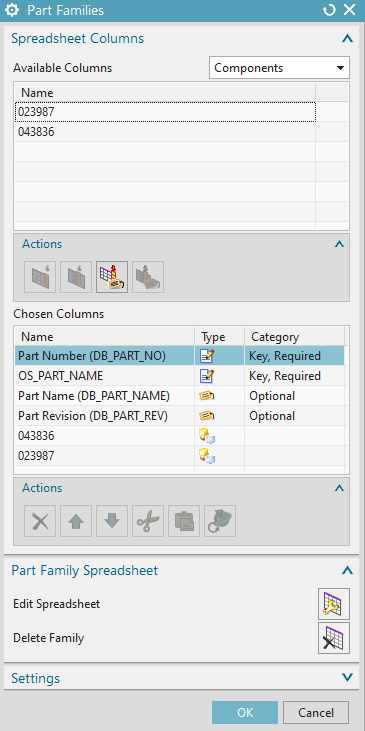The image size is (365, 731).
Task: Open the Edit Spreadsheet icon button
Action: [x=334, y=604]
